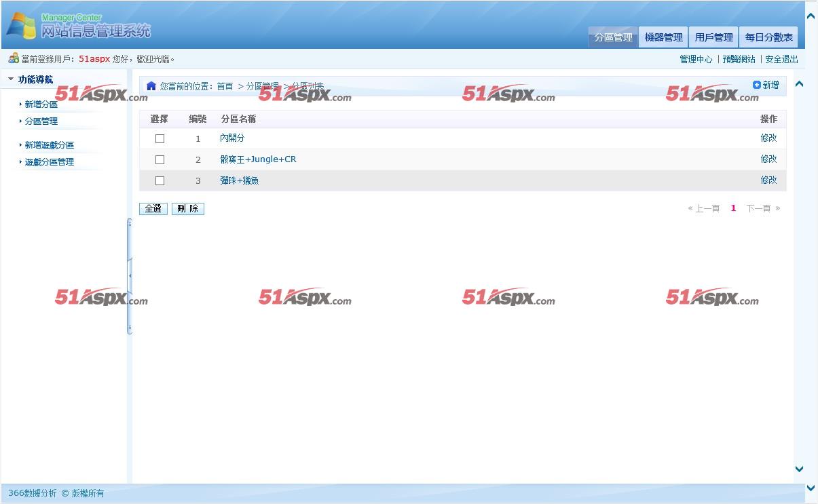818x504 pixels.
Task: Click the 首頁 breadcrumb link
Action: 225,86
